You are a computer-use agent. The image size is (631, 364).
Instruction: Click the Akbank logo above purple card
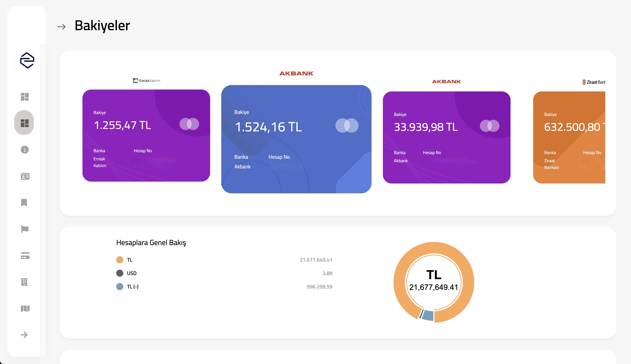[446, 82]
